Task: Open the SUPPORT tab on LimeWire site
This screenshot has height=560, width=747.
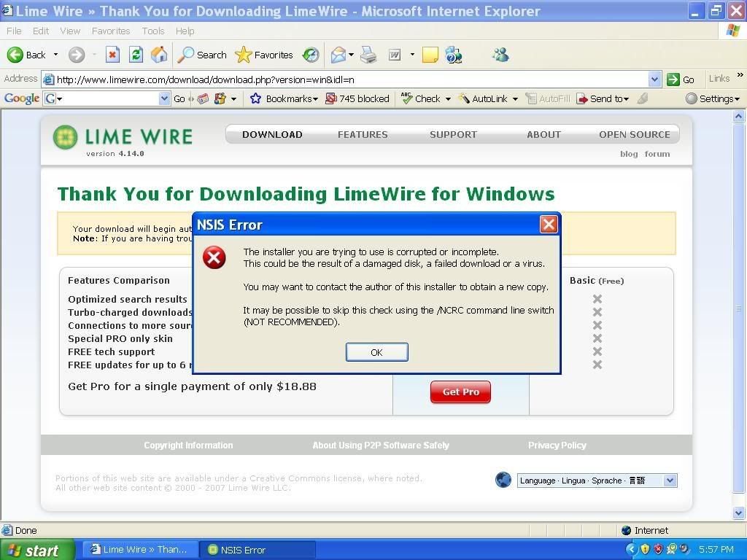Action: click(453, 135)
